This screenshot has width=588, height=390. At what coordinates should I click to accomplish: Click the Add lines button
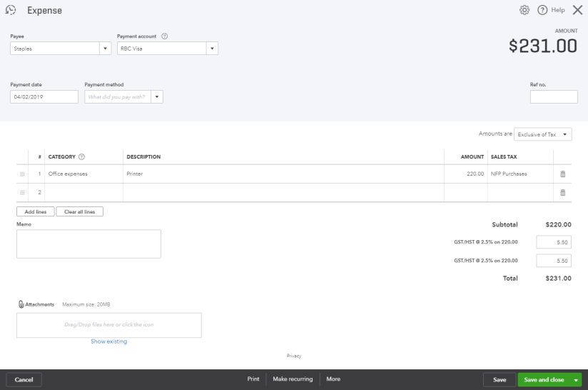pos(35,211)
